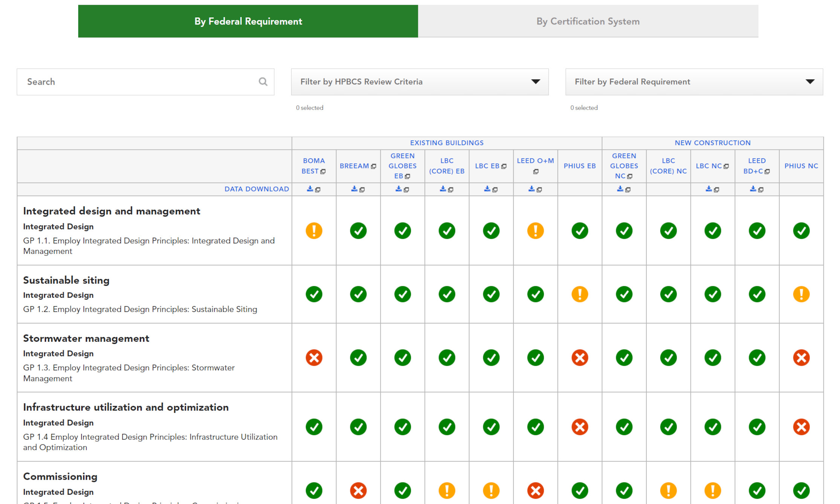Click LEED BD+C green check in Stormwater management row
Image resolution: width=840 pixels, height=504 pixels.
[757, 357]
